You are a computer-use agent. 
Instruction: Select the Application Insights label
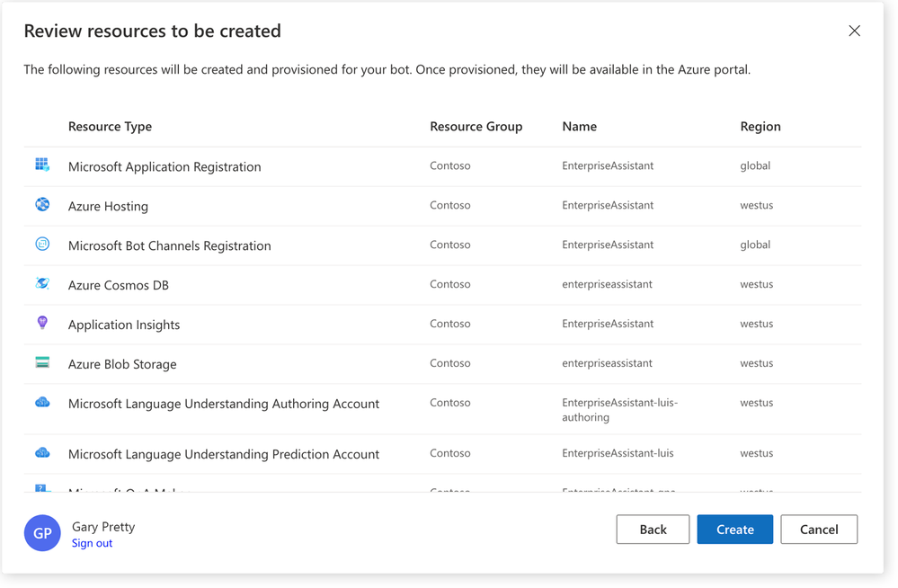pos(124,325)
